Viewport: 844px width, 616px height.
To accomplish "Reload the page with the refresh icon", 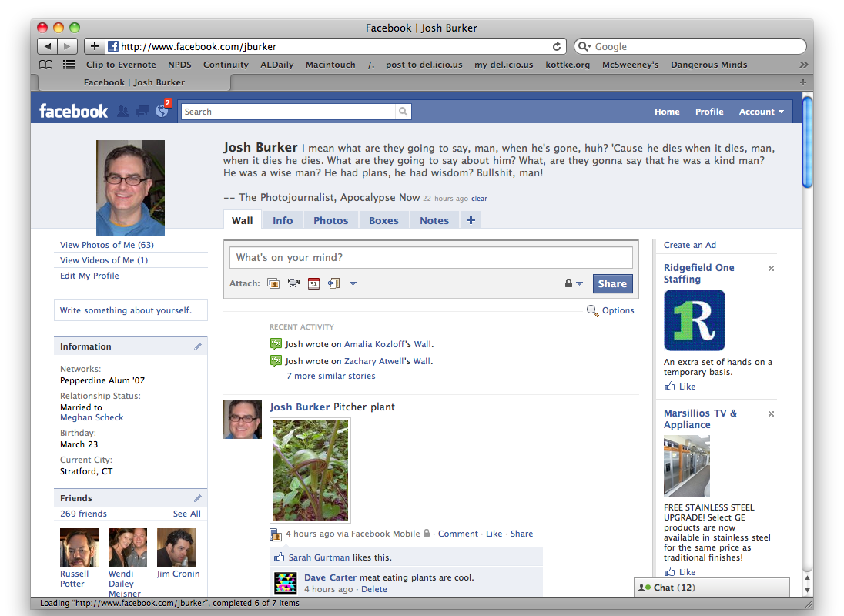I will (557, 46).
